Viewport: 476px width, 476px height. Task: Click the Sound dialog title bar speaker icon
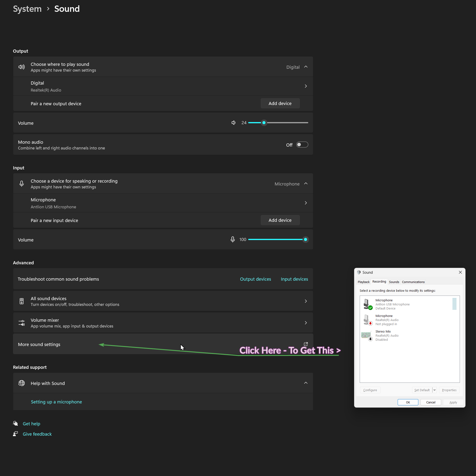click(x=359, y=272)
